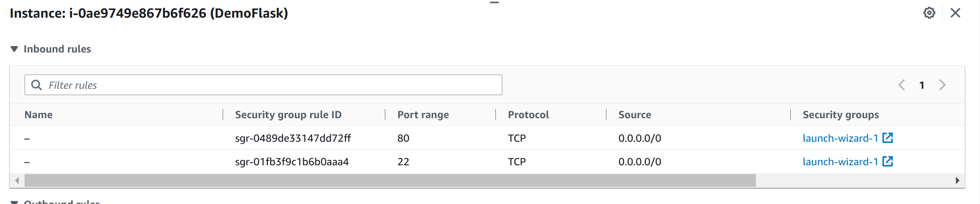The width and height of the screenshot is (980, 204).
Task: Sort by Security group rule ID column
Action: pyautogui.click(x=288, y=115)
